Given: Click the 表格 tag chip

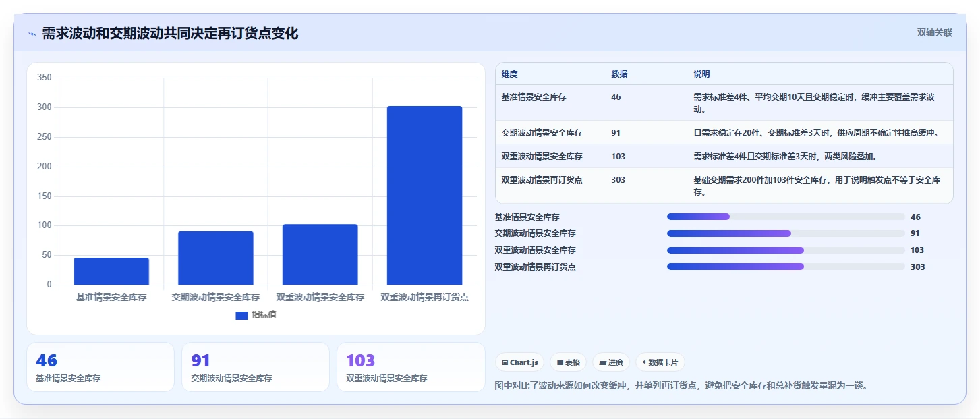Looking at the screenshot, I should click(569, 362).
